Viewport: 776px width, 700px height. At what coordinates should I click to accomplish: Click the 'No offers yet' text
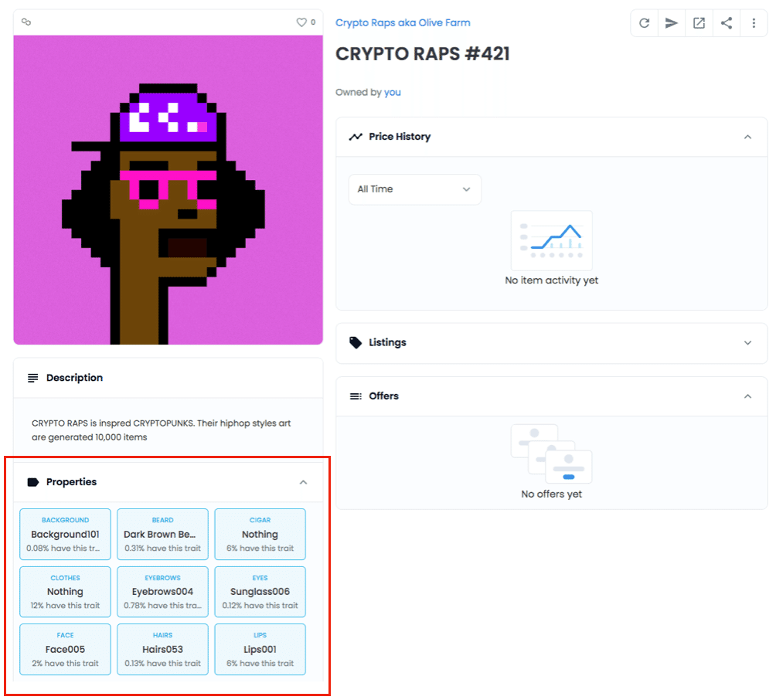[551, 494]
